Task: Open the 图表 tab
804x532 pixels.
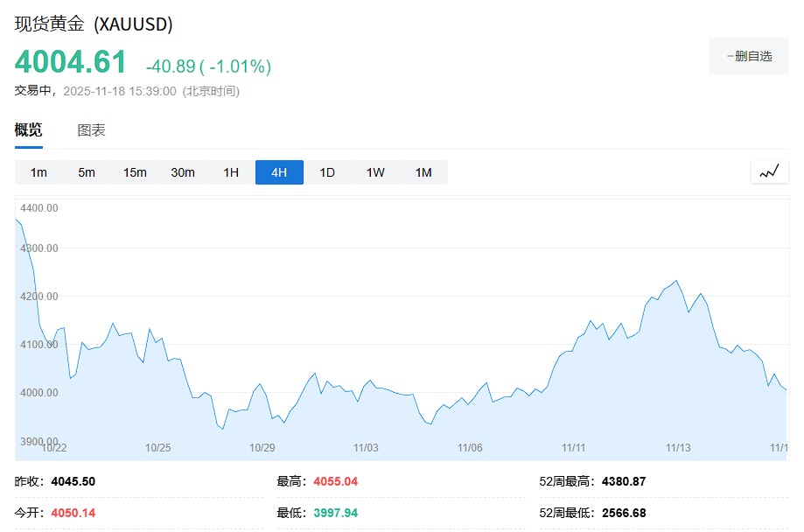Action: click(91, 130)
